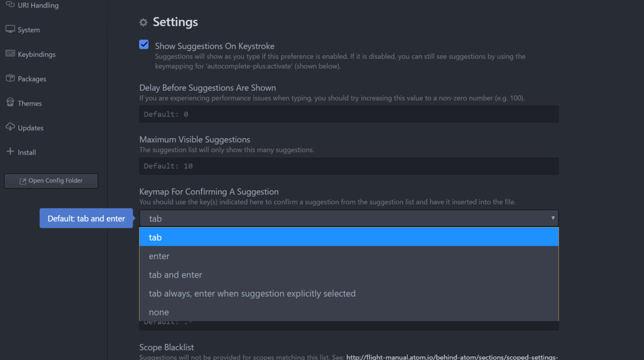Click the Themes paint bucket icon

click(10, 103)
